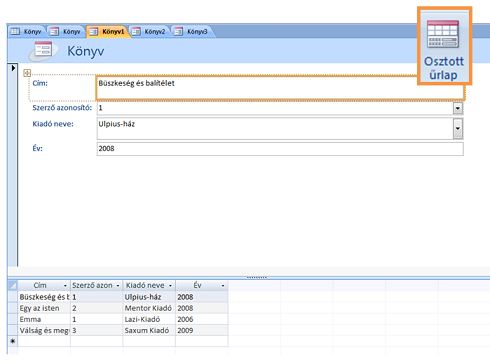490x364 pixels.
Task: Click the layout selector cross icon above Cím
Action: [x=27, y=73]
